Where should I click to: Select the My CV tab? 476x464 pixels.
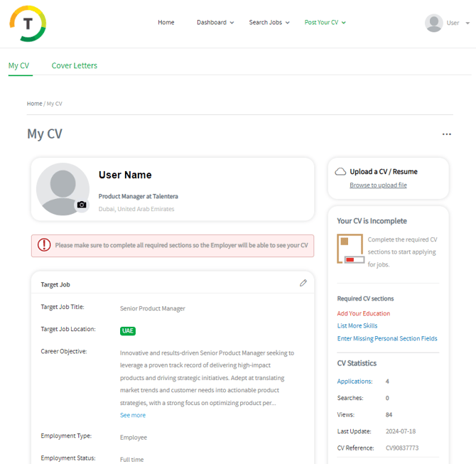pos(19,65)
